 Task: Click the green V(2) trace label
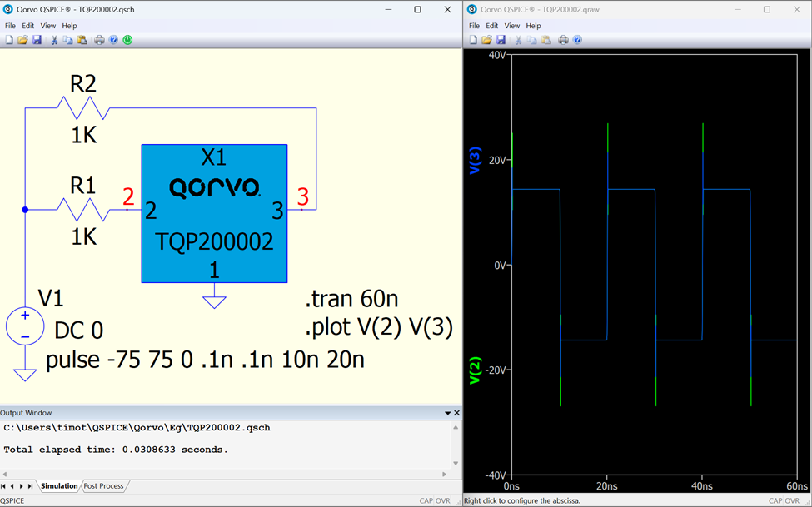pos(475,370)
